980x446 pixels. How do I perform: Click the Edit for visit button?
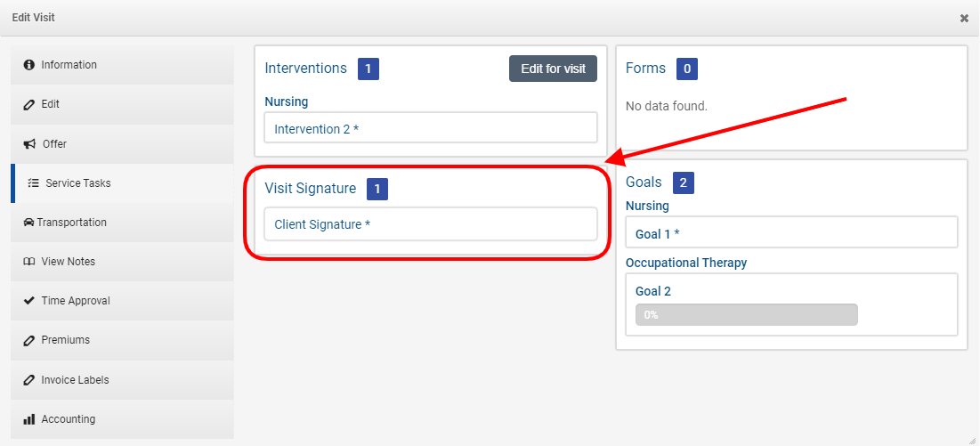coord(553,69)
